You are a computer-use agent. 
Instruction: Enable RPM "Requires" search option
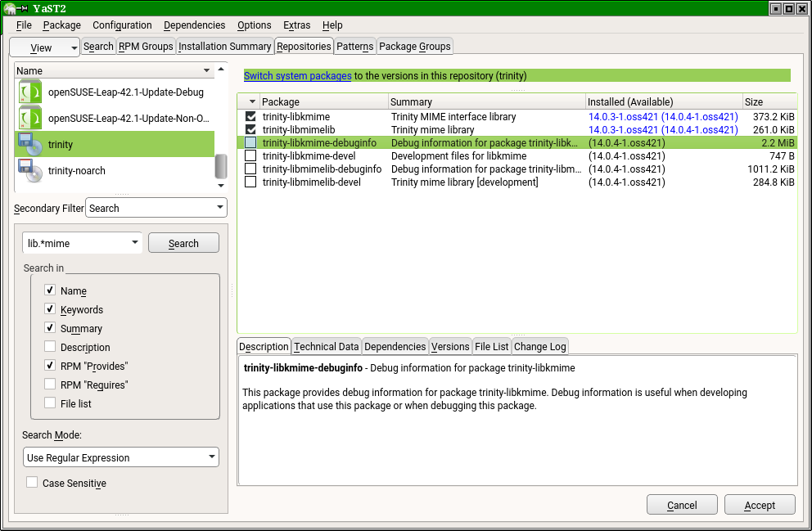(50, 384)
